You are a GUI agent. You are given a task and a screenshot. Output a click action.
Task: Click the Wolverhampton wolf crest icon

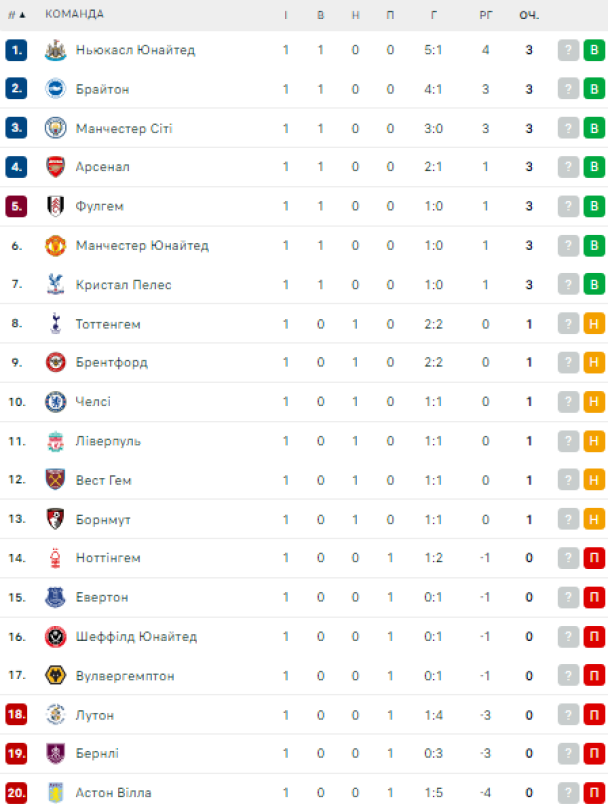click(55, 675)
